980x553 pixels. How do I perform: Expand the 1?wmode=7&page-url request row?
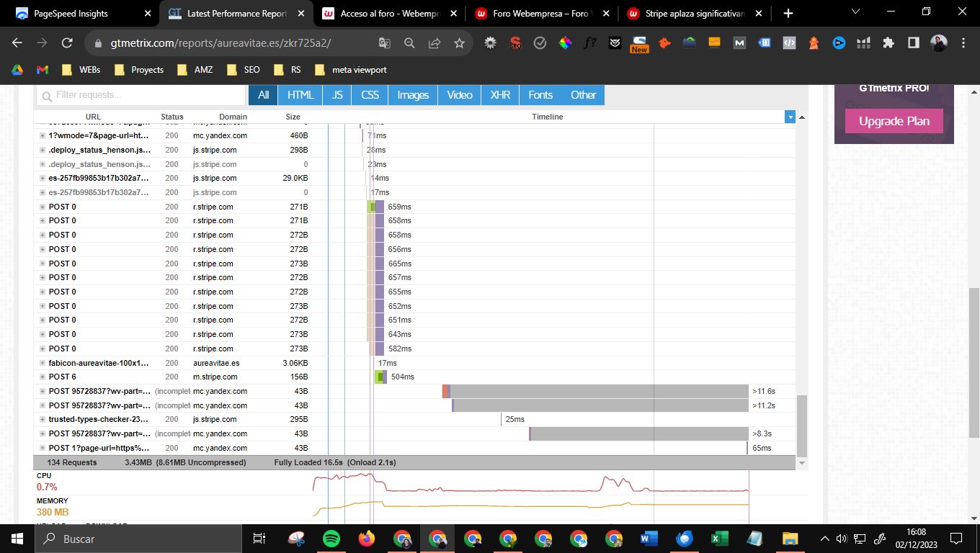click(43, 135)
